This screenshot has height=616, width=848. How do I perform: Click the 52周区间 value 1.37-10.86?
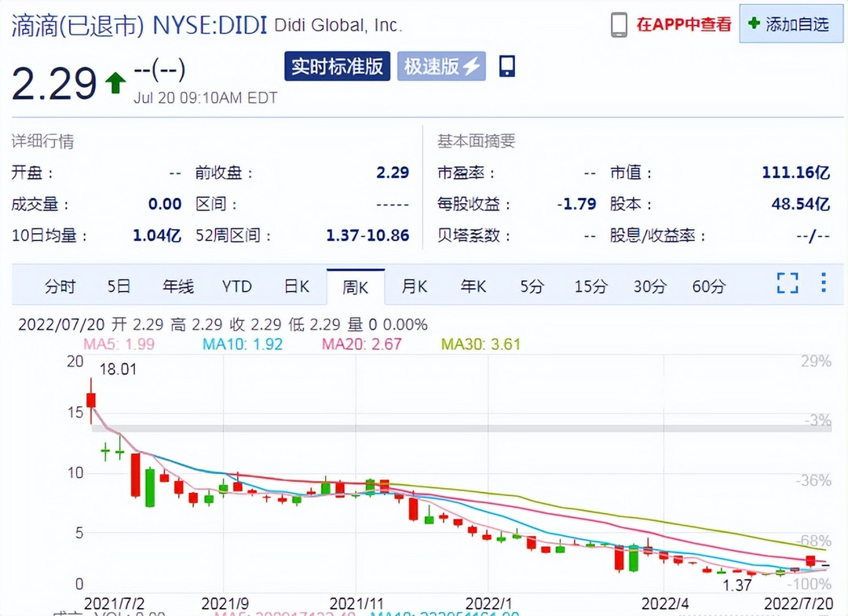click(367, 235)
